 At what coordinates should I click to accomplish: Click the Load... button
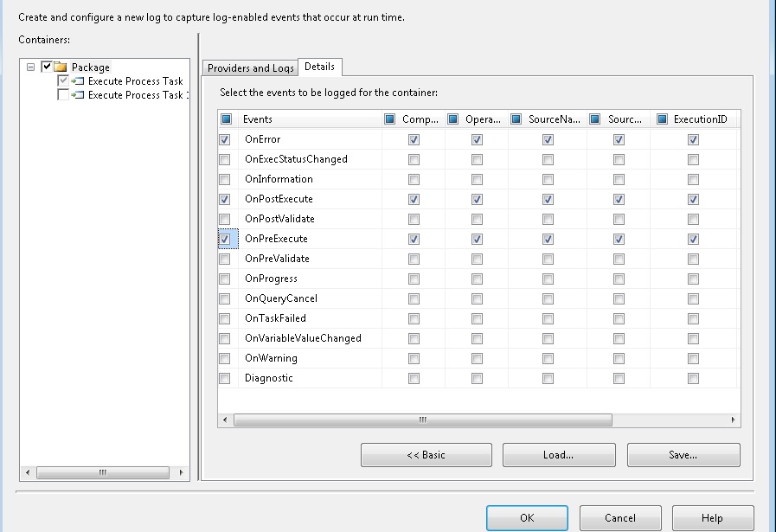pos(558,455)
